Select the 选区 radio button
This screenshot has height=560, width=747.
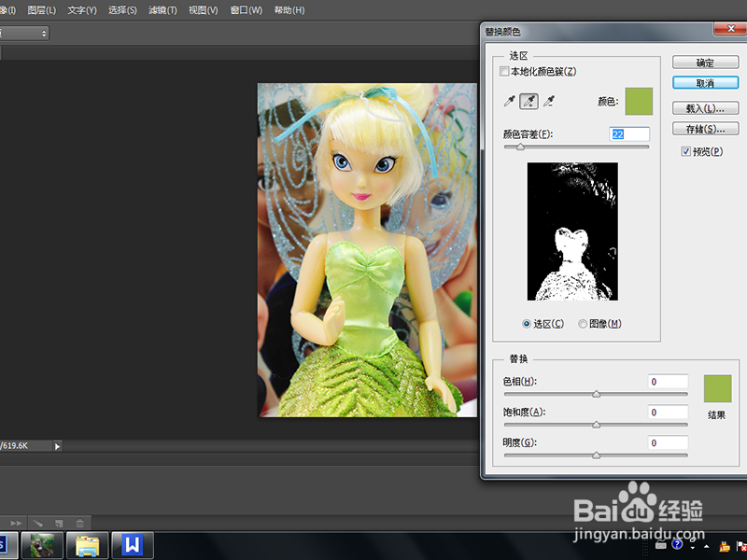pyautogui.click(x=527, y=324)
